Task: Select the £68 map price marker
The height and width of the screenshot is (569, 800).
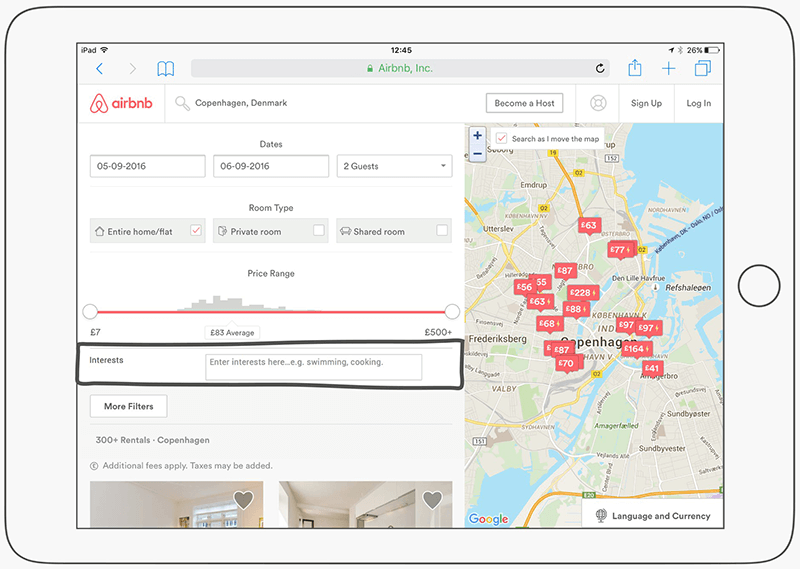Action: pyautogui.click(x=549, y=324)
